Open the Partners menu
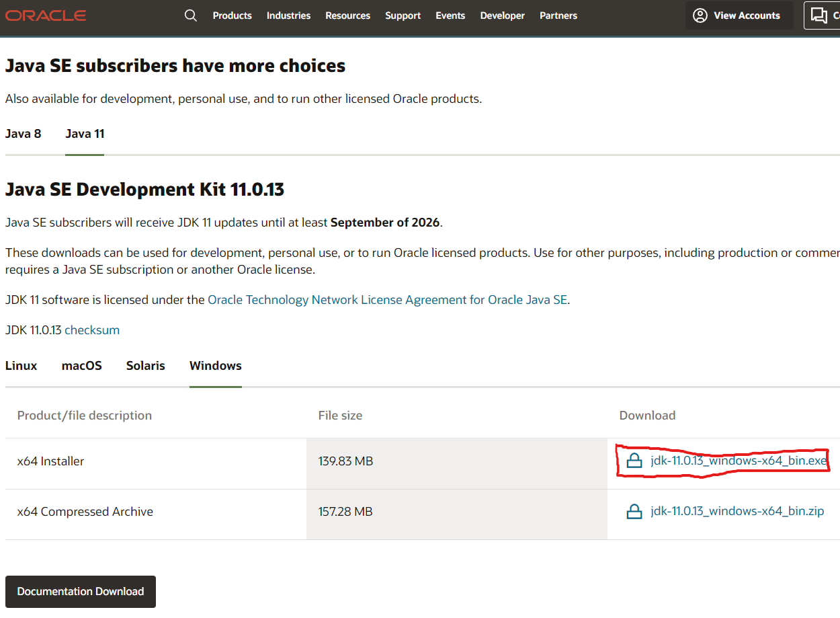Viewport: 840px width, 618px height. tap(558, 15)
